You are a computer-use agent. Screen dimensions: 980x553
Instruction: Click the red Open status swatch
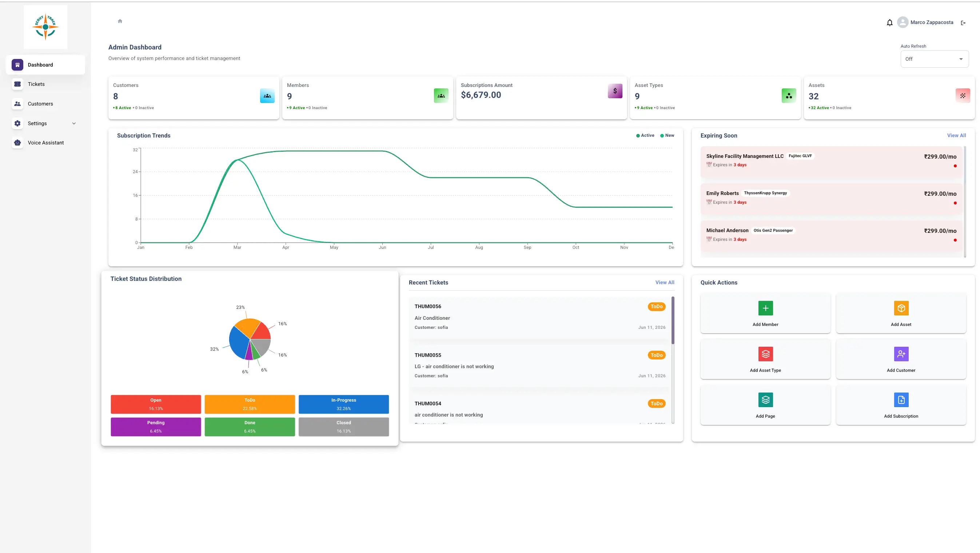pos(156,404)
